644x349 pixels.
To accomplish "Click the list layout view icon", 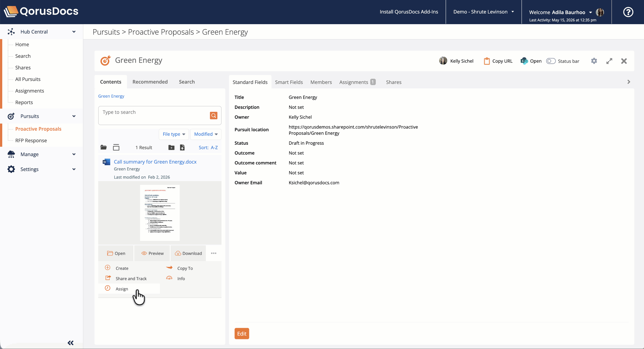I will [116, 147].
